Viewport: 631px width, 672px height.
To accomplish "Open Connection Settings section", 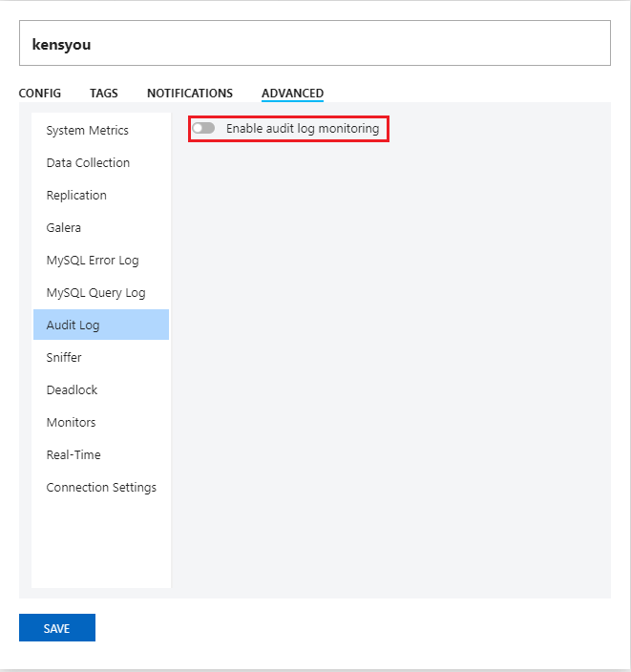I will click(x=101, y=487).
